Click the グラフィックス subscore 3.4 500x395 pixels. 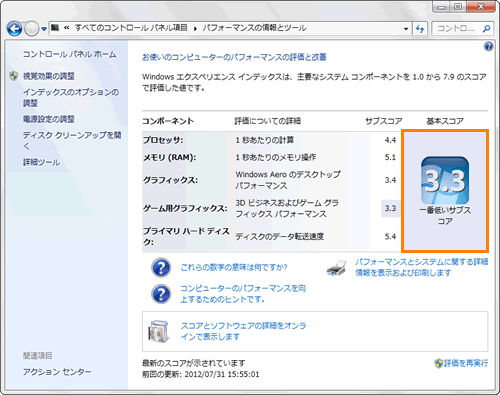point(390,180)
